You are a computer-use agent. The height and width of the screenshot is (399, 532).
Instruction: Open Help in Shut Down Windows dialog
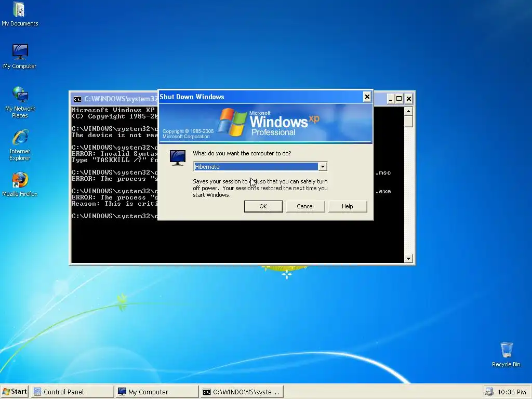(x=348, y=206)
